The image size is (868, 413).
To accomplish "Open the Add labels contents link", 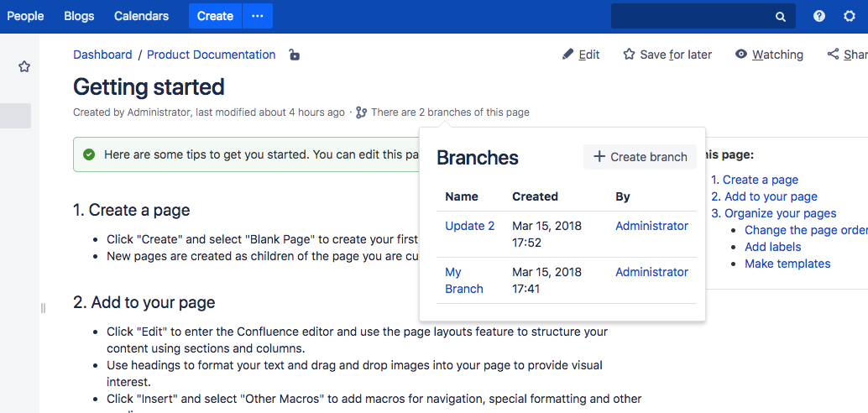I will click(x=773, y=247).
